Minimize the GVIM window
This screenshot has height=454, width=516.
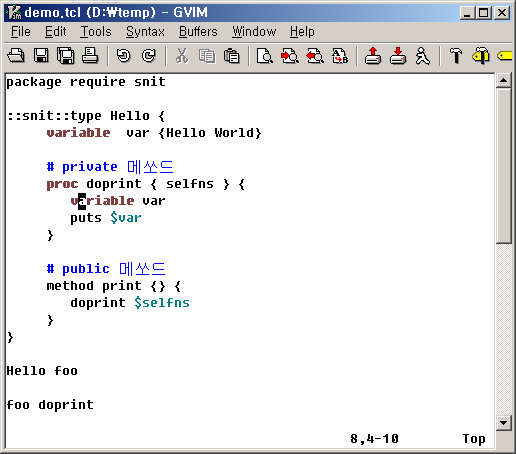click(x=467, y=13)
